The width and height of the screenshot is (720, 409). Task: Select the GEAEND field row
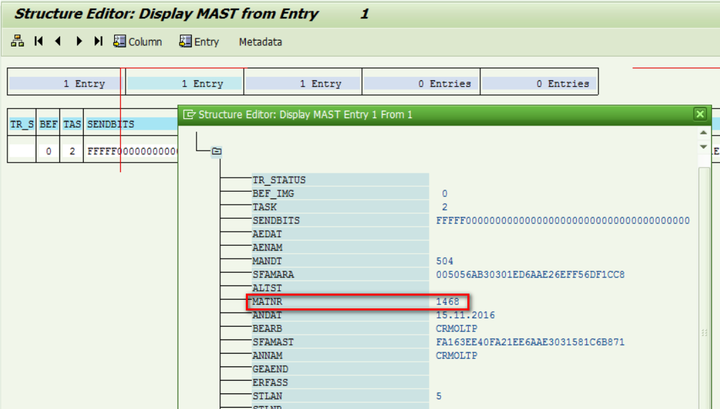[x=340, y=369]
